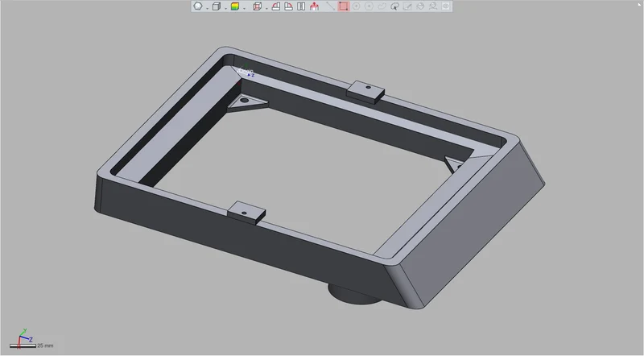Select the diagonal line tool icon
This screenshot has height=356, width=644.
(x=330, y=6)
